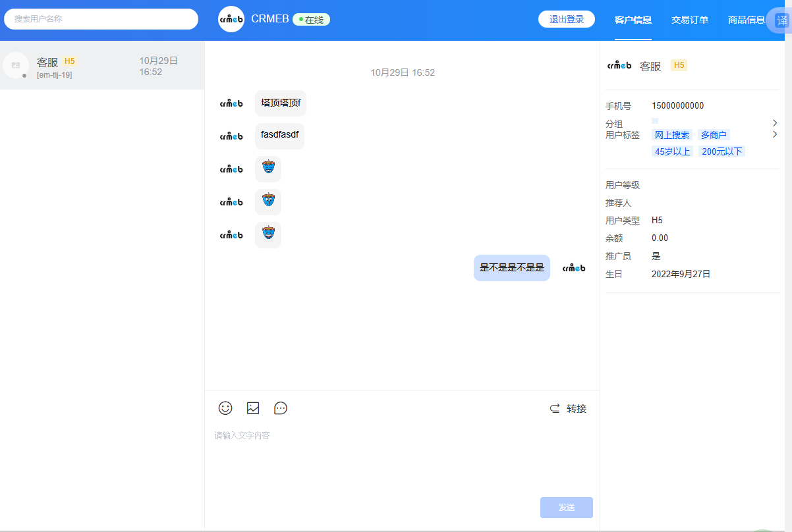
Task: Switch to the 交易订单 tab
Action: pos(689,20)
